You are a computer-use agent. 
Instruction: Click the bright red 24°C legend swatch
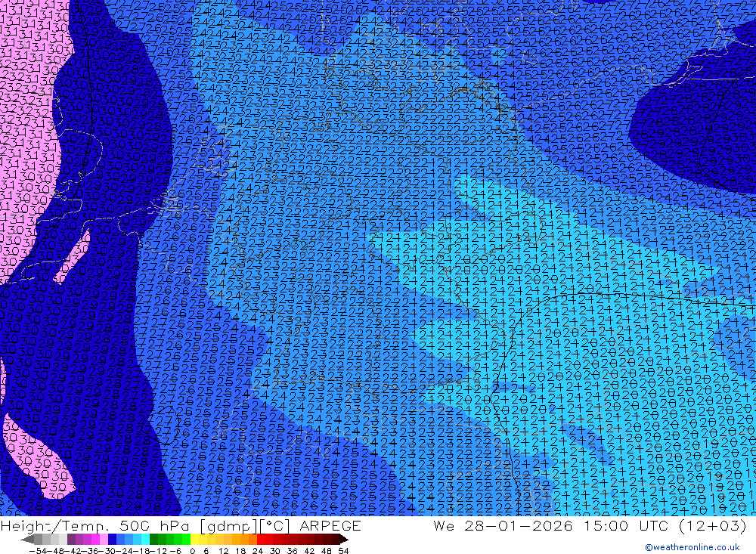(x=261, y=540)
